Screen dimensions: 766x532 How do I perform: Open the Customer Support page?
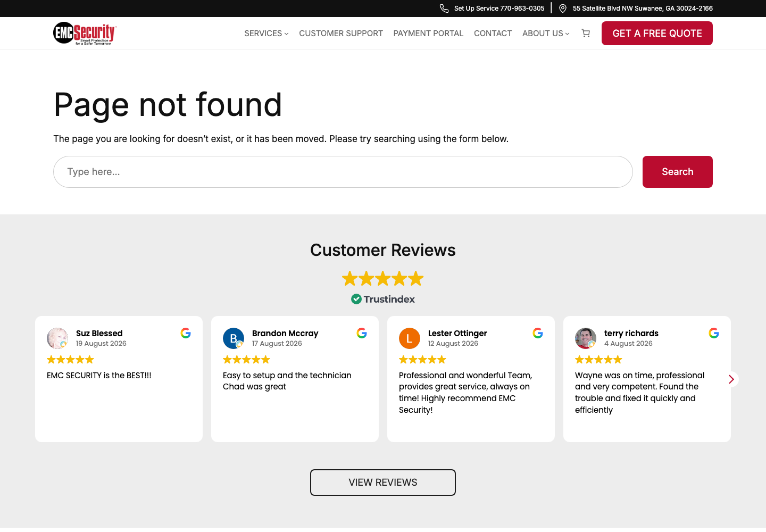coord(341,33)
